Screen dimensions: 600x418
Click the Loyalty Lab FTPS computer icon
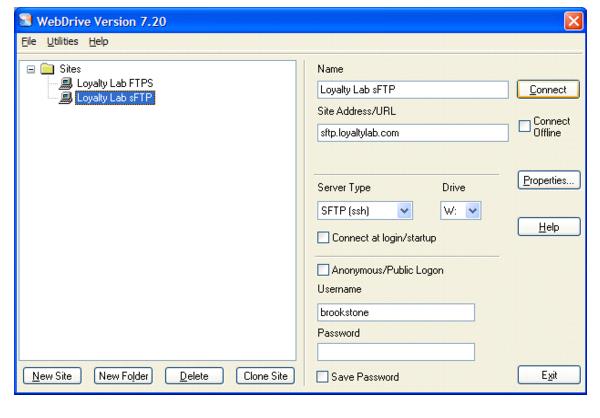point(66,83)
